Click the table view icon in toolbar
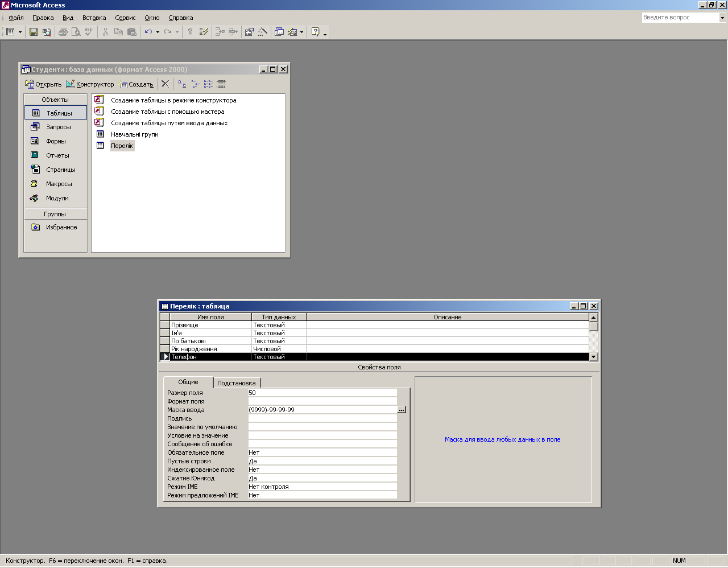 click(x=11, y=32)
